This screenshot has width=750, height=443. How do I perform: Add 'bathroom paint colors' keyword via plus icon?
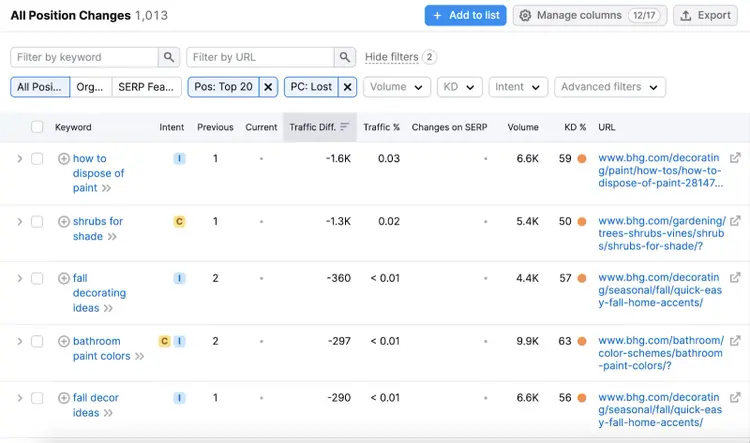(64, 341)
